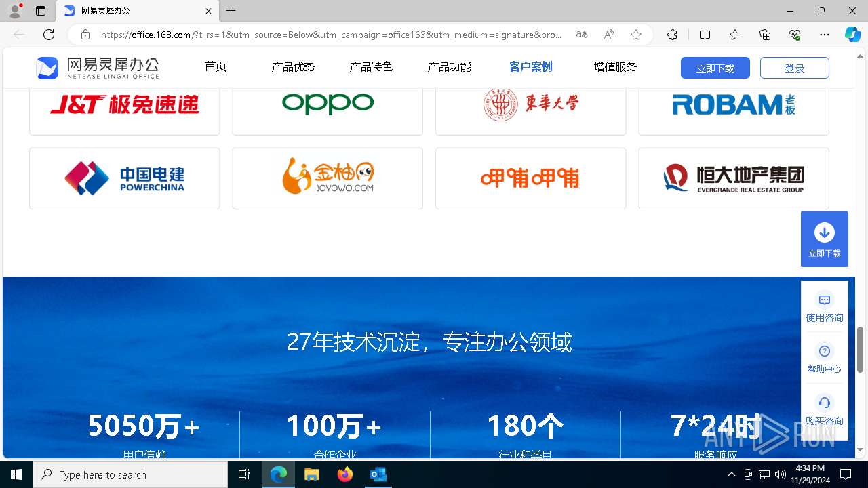Viewport: 868px width, 488px height.
Task: Click the 27年技术沉淀 headline text
Action: (x=429, y=342)
